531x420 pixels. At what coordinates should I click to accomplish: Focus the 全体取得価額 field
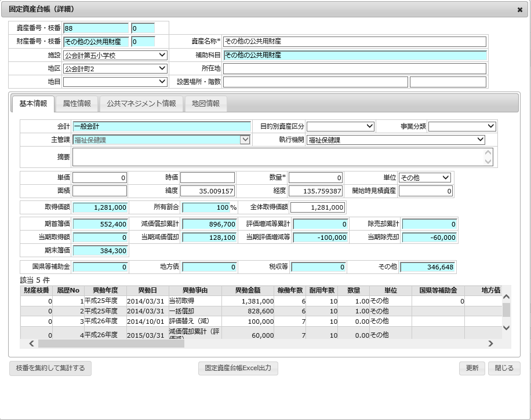(318, 207)
